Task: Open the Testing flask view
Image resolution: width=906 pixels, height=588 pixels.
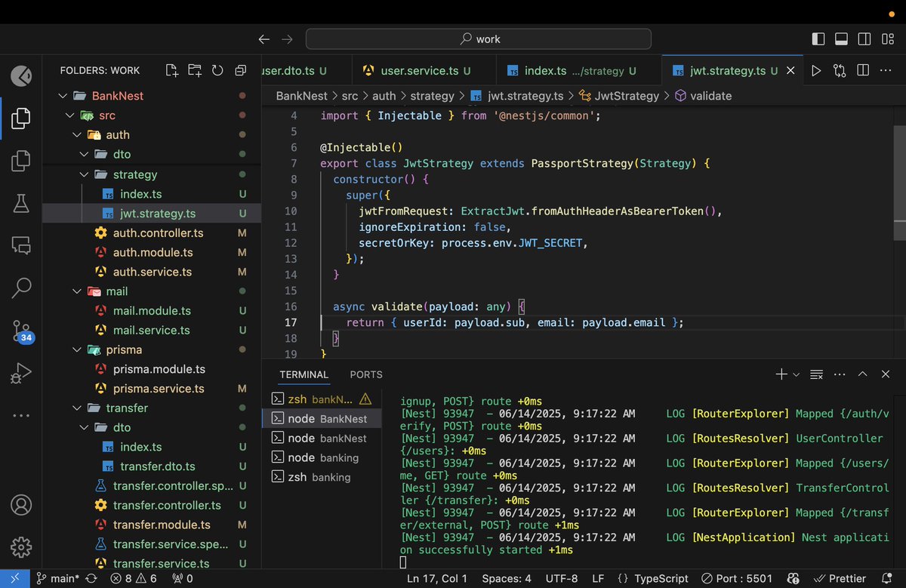Action: (x=21, y=202)
